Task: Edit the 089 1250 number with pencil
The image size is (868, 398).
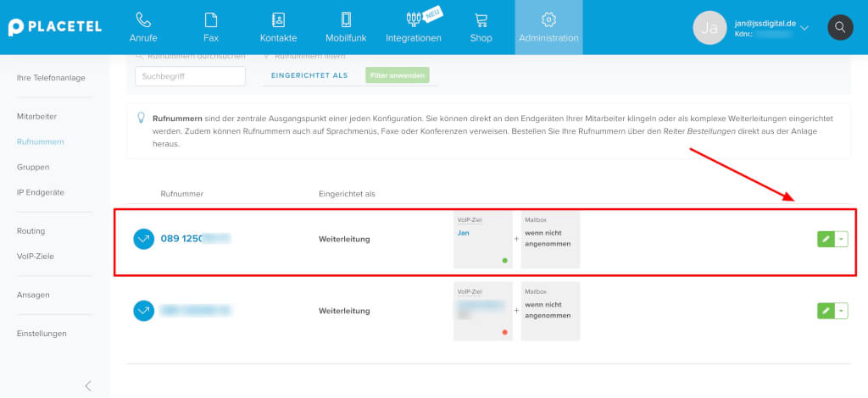Action: [x=826, y=239]
